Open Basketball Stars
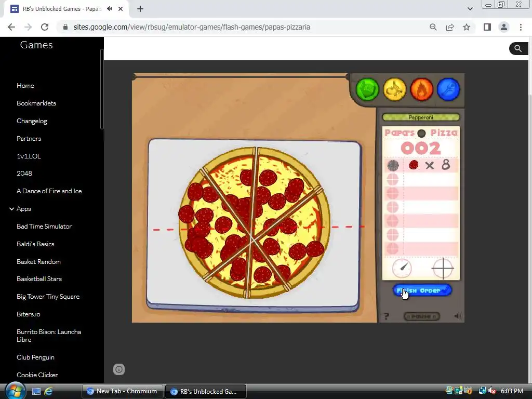The image size is (532, 399). [x=39, y=279]
